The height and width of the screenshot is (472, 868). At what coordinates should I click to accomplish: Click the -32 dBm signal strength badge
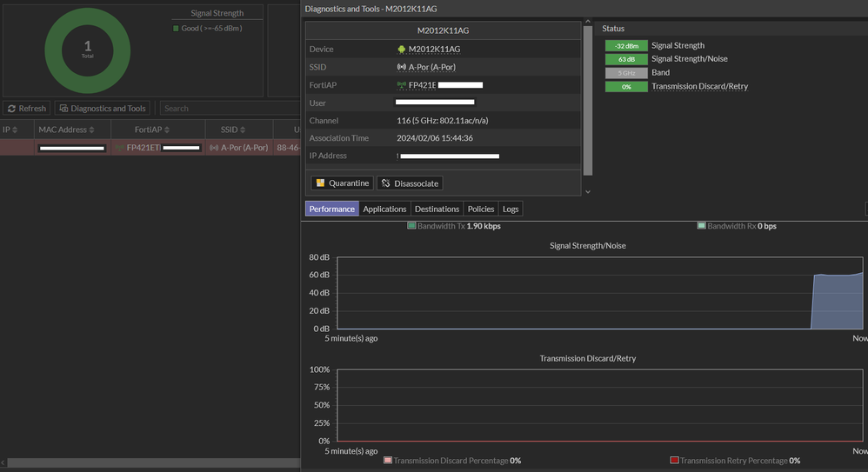tap(626, 46)
